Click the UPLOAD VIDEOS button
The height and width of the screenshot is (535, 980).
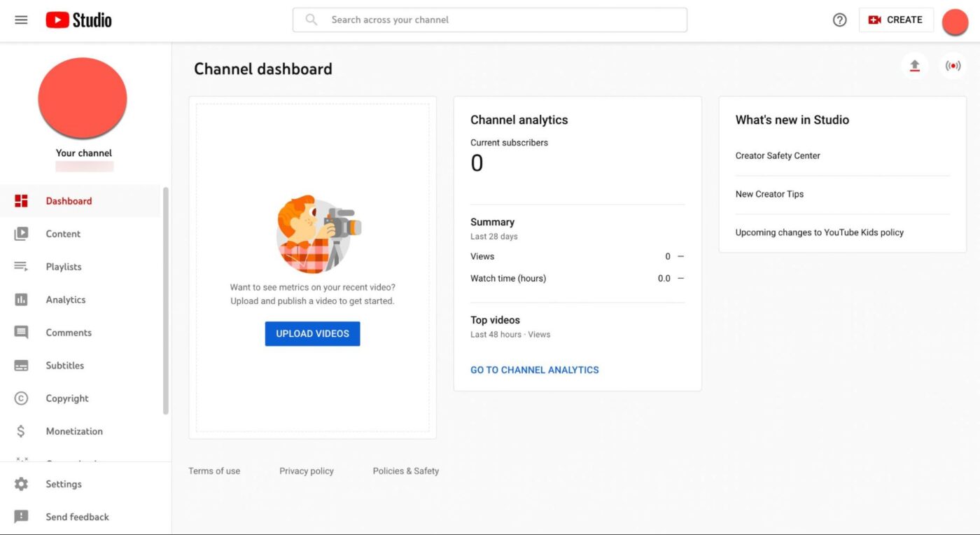tap(312, 334)
